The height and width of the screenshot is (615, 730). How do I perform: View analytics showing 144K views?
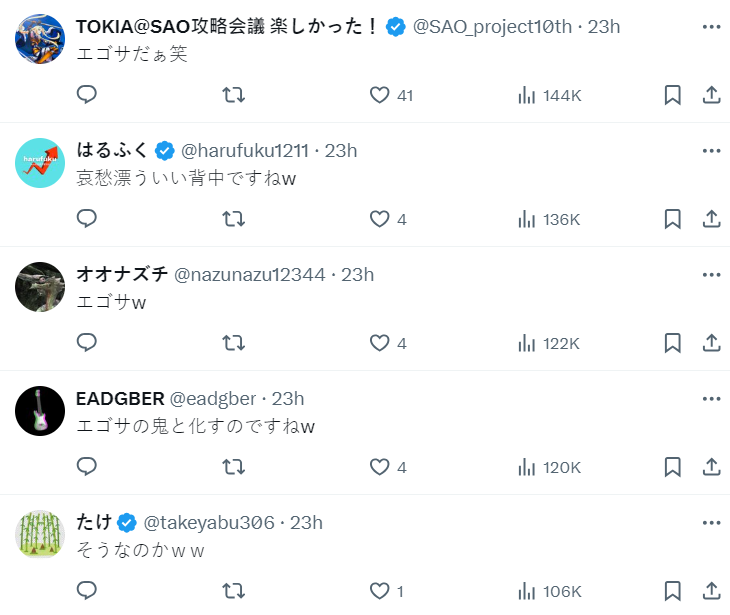pos(549,95)
